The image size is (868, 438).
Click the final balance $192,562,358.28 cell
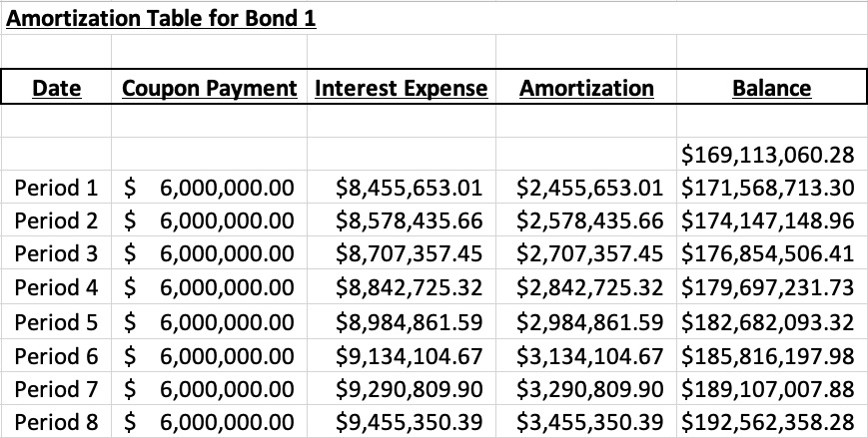767,421
